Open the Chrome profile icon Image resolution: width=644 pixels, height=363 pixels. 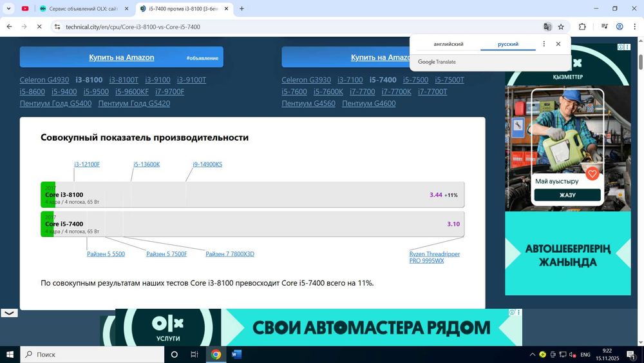tap(620, 26)
